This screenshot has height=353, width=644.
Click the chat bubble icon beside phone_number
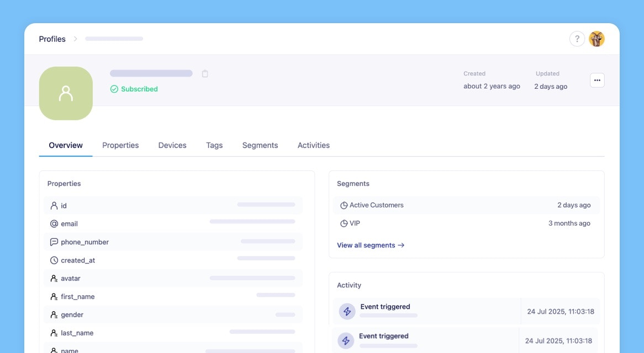[x=54, y=242]
